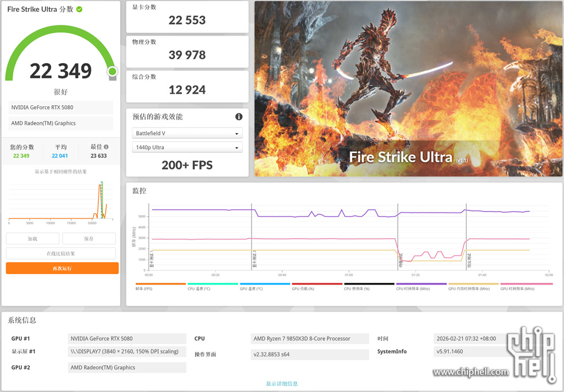Click the Fire Strike Ultra banner image
This screenshot has width=564, height=392.
(x=409, y=89)
